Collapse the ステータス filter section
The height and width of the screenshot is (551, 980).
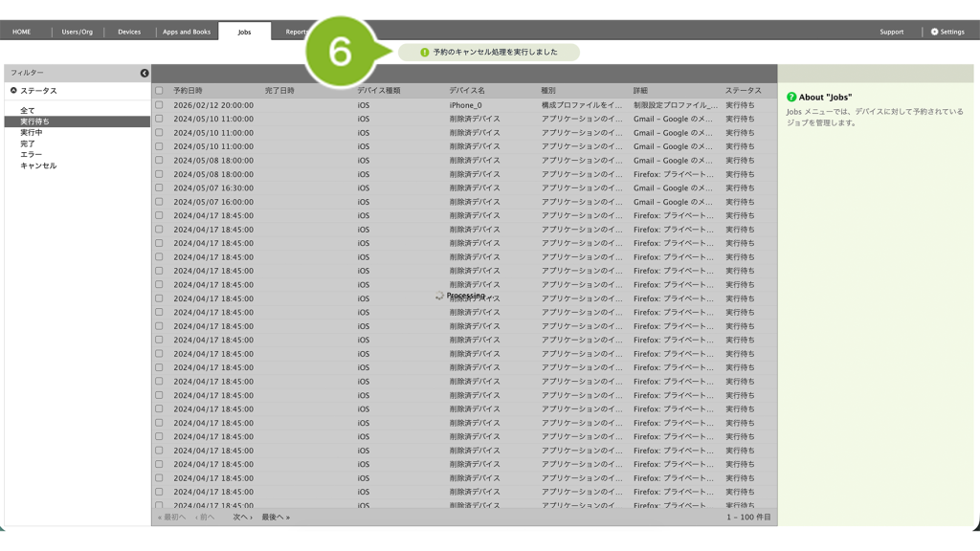tap(13, 91)
